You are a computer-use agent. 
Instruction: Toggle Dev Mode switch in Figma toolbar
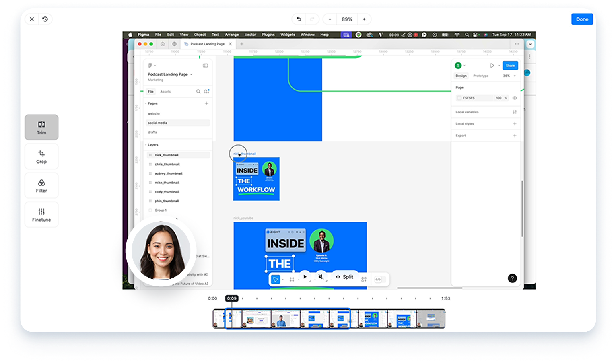(378, 279)
